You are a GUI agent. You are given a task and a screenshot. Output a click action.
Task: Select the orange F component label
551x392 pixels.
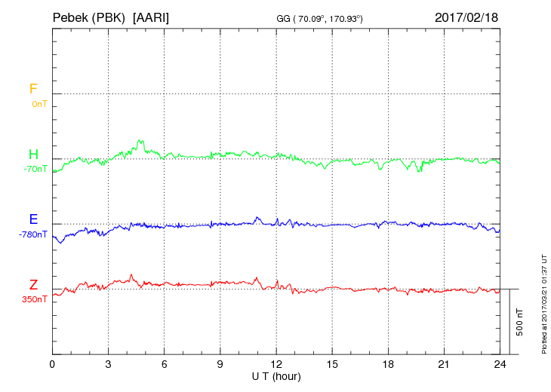[33, 89]
